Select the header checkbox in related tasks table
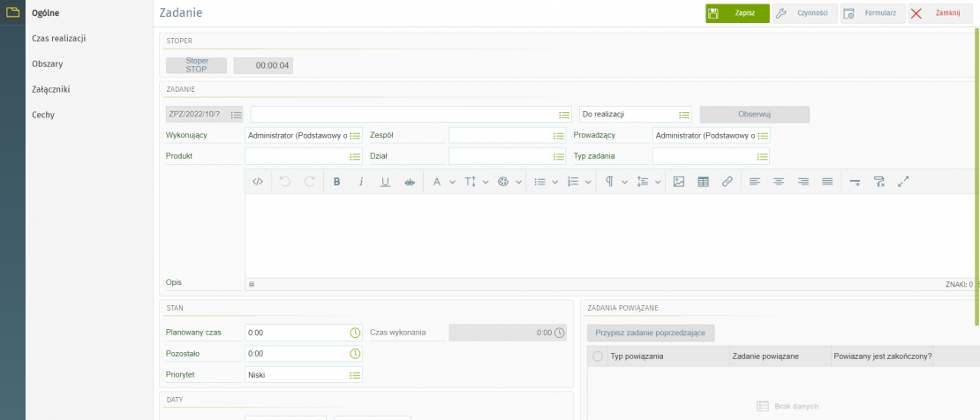The width and height of the screenshot is (980, 420). pyautogui.click(x=598, y=356)
